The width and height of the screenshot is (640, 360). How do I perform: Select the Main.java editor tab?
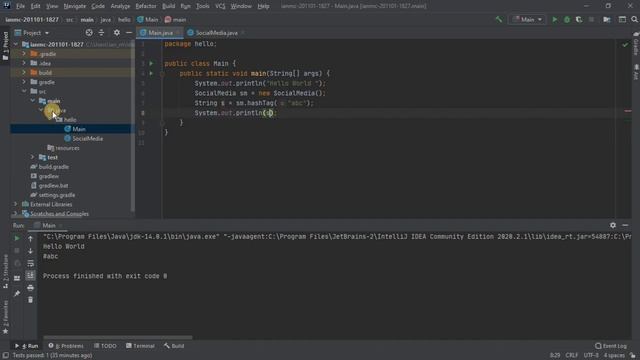pyautogui.click(x=160, y=33)
